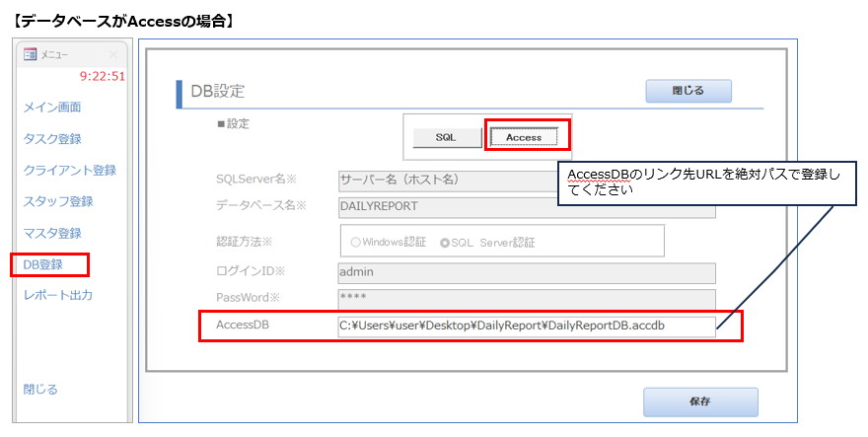The image size is (868, 437).
Task: Choose the SQL database option button
Action: point(447,137)
